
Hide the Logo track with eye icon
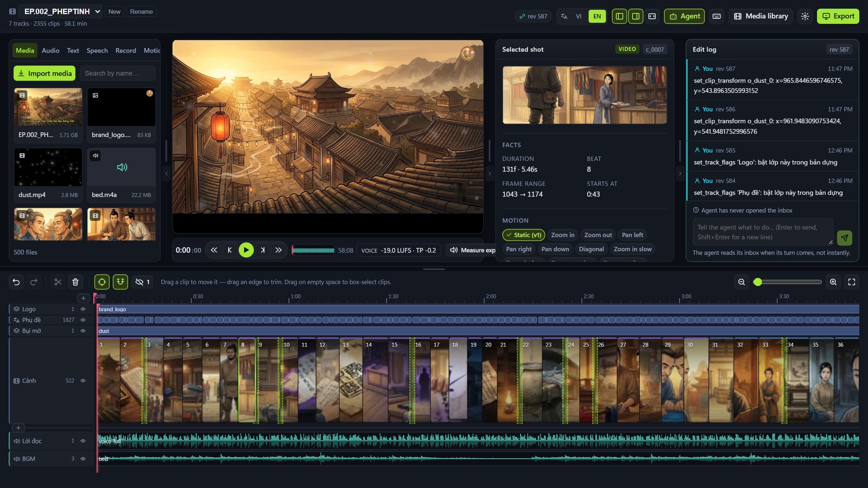(x=83, y=309)
